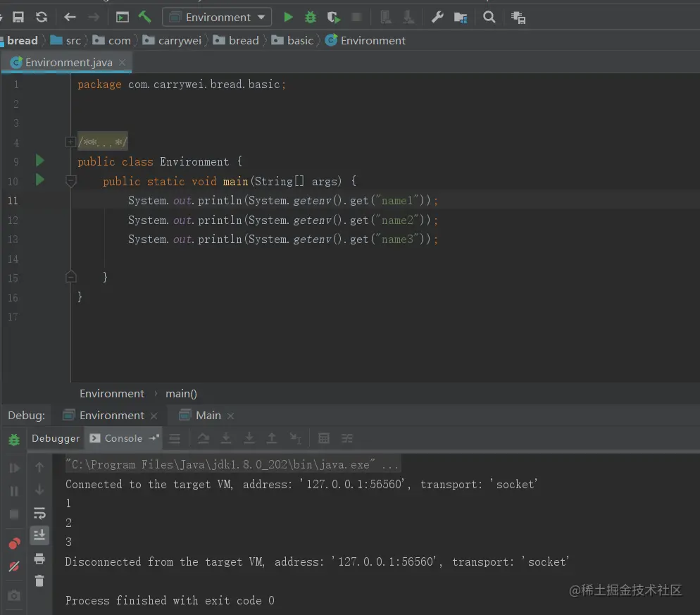Clear console with trash icon

[x=39, y=580]
